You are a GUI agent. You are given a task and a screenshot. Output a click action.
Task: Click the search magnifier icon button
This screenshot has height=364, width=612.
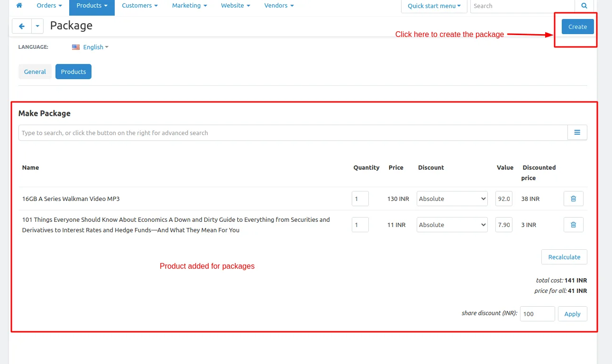[584, 6]
